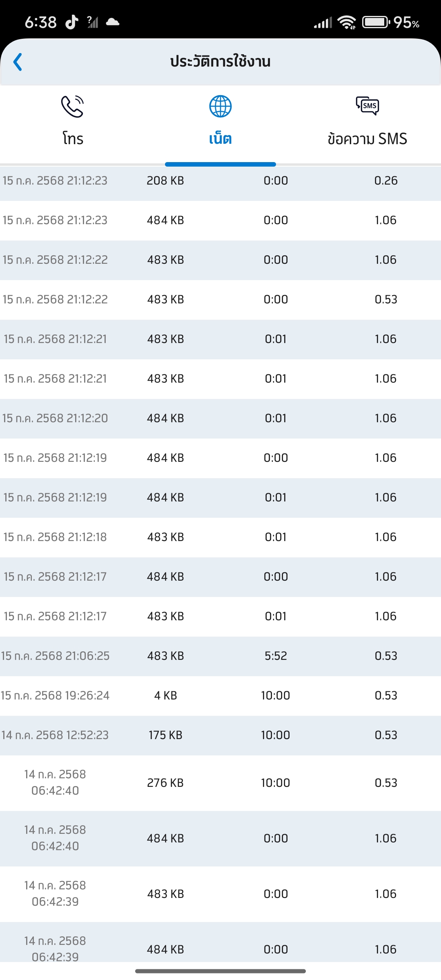The image size is (441, 980).
Task: Tap the 21:12:18 entry with 483 KB
Action: [220, 537]
